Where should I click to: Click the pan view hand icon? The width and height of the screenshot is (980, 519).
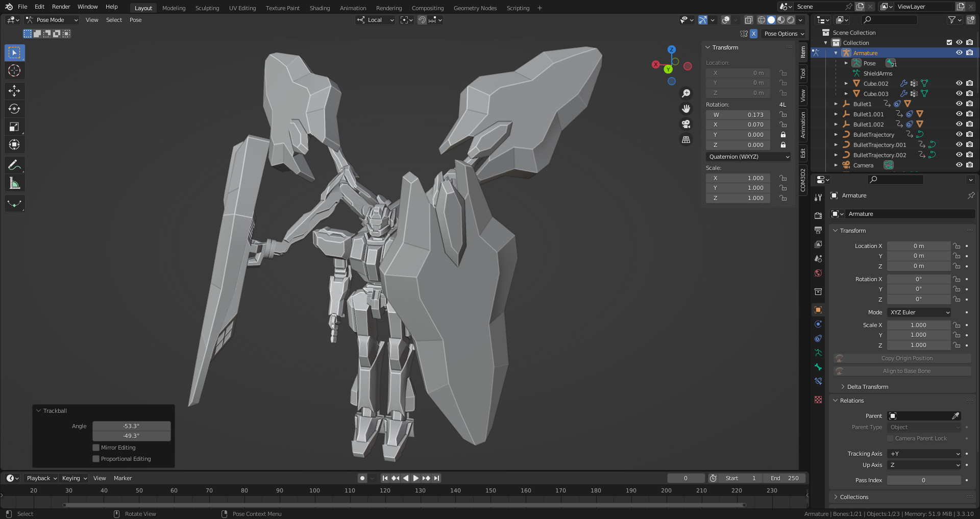click(x=686, y=109)
